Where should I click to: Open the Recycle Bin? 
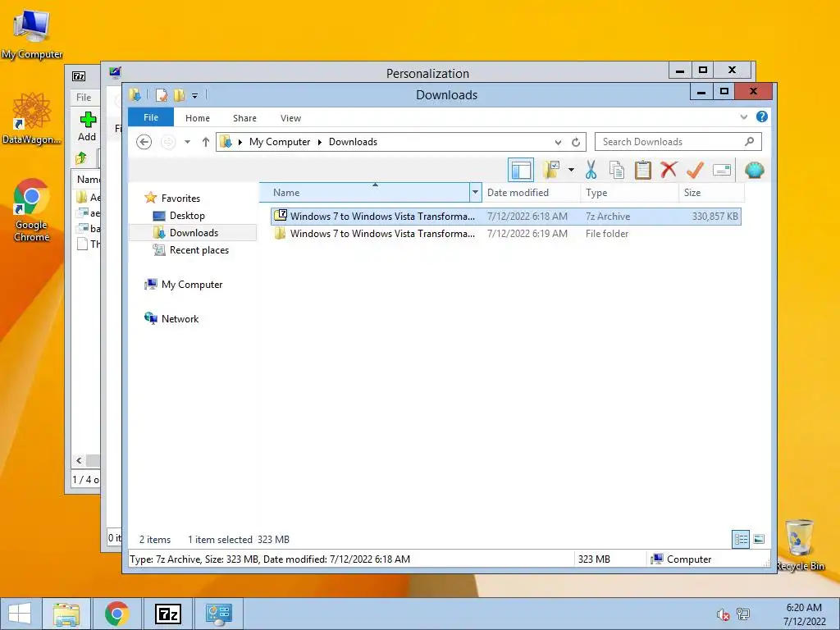click(800, 545)
